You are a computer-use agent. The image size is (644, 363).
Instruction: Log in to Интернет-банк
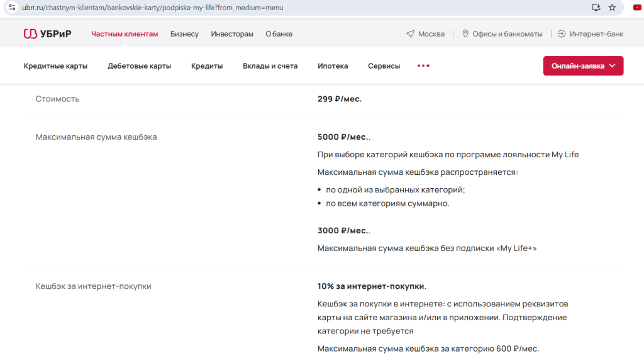coord(591,34)
